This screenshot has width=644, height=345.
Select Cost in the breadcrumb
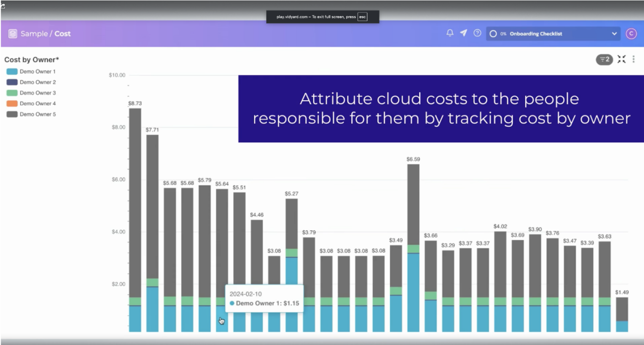click(63, 34)
